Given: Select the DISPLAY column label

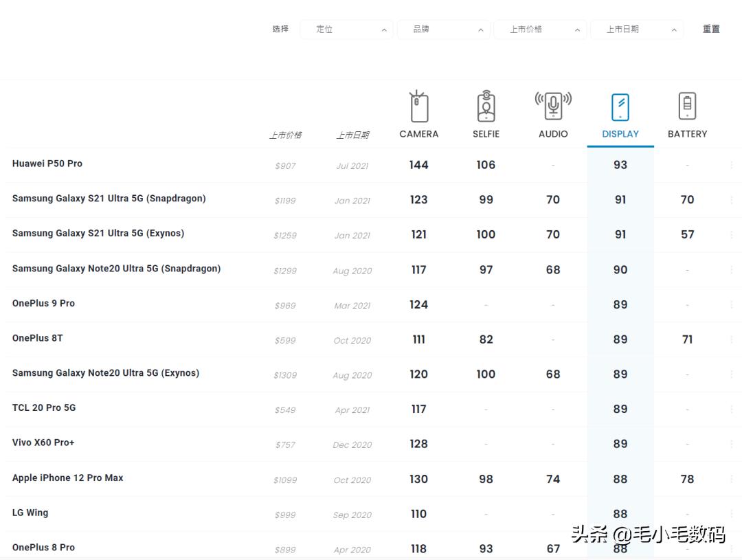Looking at the screenshot, I should coord(620,134).
